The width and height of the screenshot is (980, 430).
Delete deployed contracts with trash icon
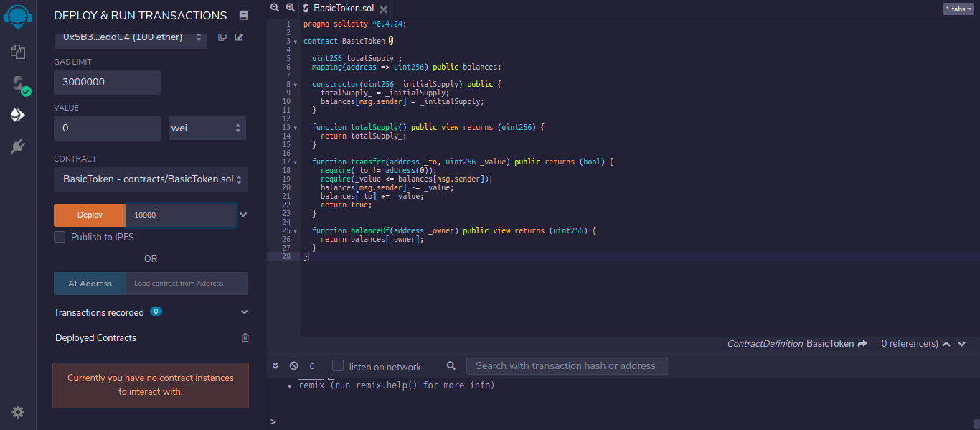click(245, 337)
